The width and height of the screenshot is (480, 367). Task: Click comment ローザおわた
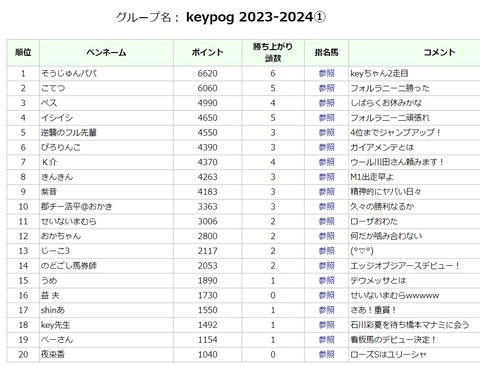click(374, 221)
